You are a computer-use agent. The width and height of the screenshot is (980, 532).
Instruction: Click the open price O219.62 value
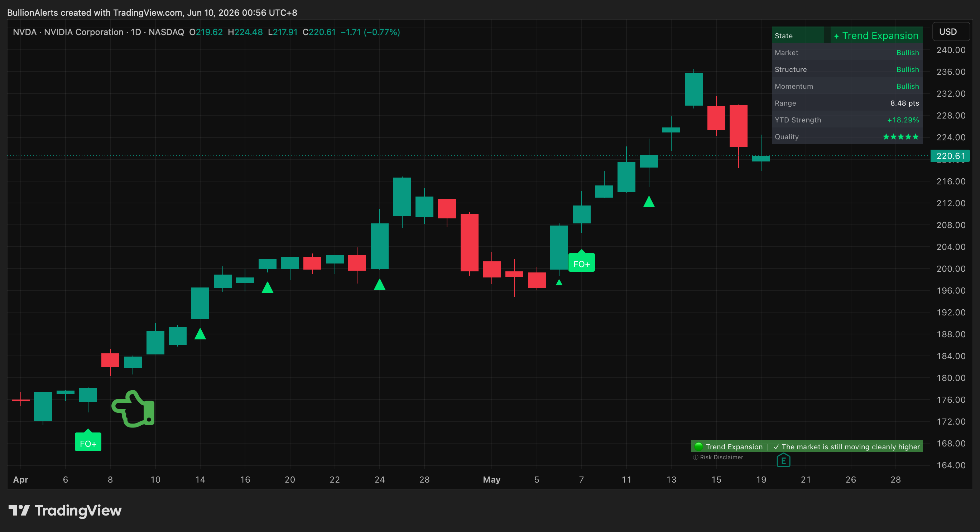pyautogui.click(x=206, y=32)
